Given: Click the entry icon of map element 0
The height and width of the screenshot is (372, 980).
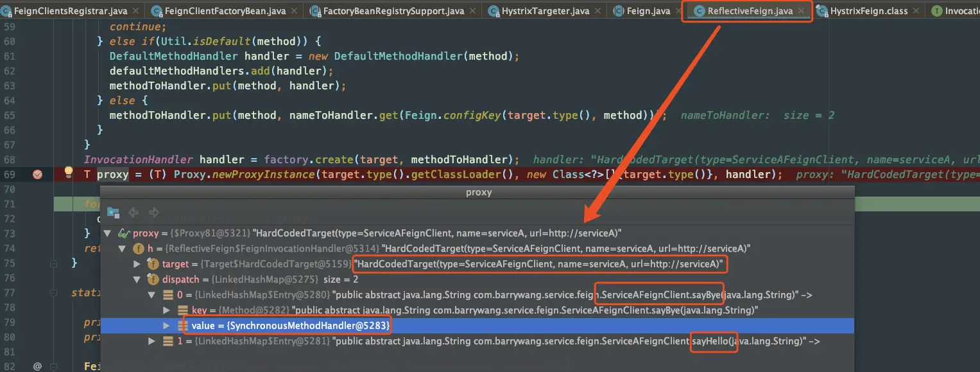Looking at the screenshot, I should (167, 295).
